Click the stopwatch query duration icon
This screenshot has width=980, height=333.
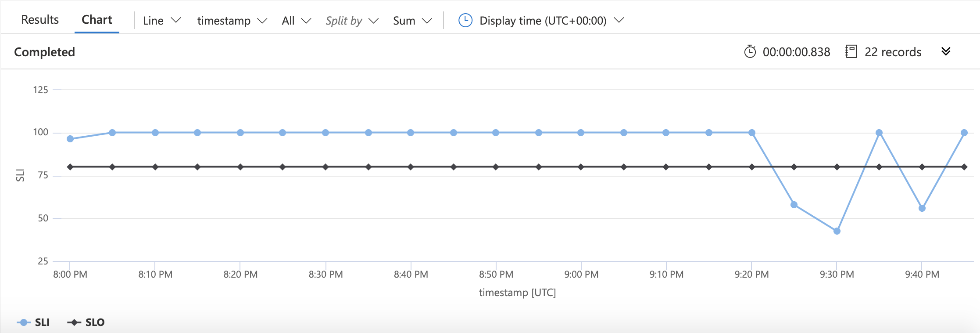[750, 51]
